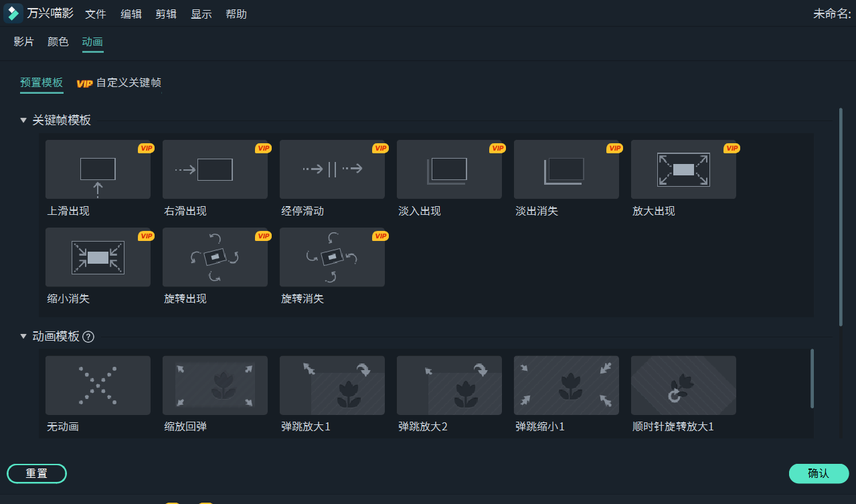Switch to the 颜色 tab

pos(58,41)
